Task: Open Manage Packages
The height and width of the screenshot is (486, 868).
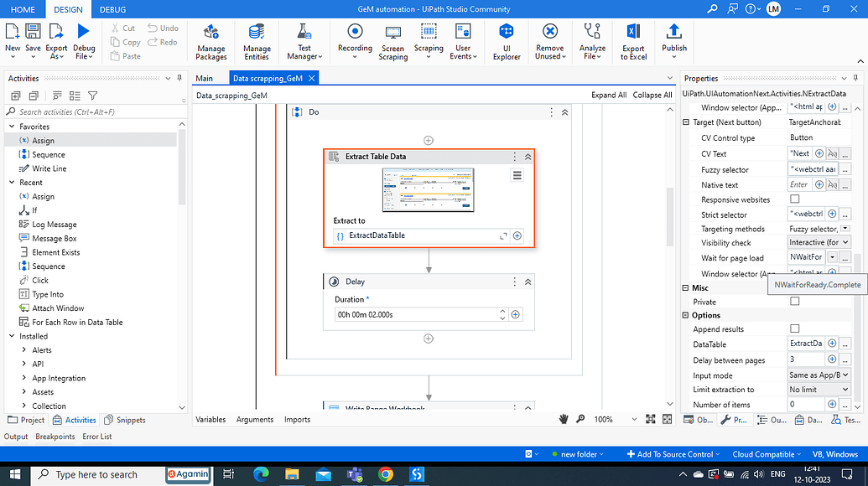Action: point(211,42)
